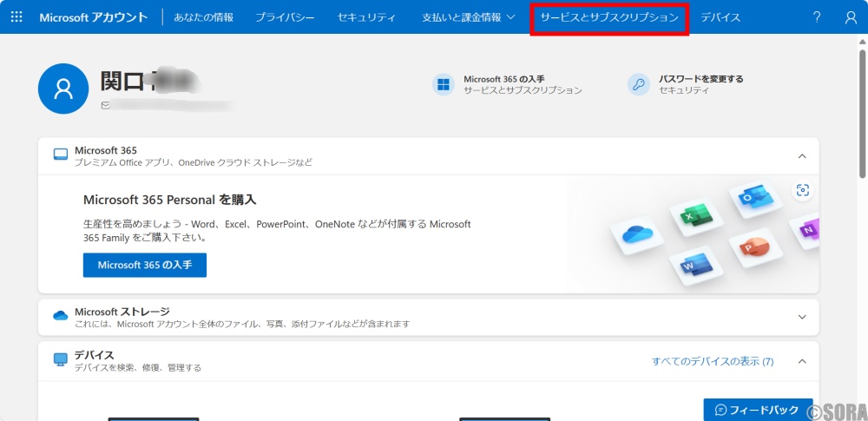The height and width of the screenshot is (421, 868).
Task: Click the cloud icon beside Microsoft ストレージ
Action: (x=61, y=316)
